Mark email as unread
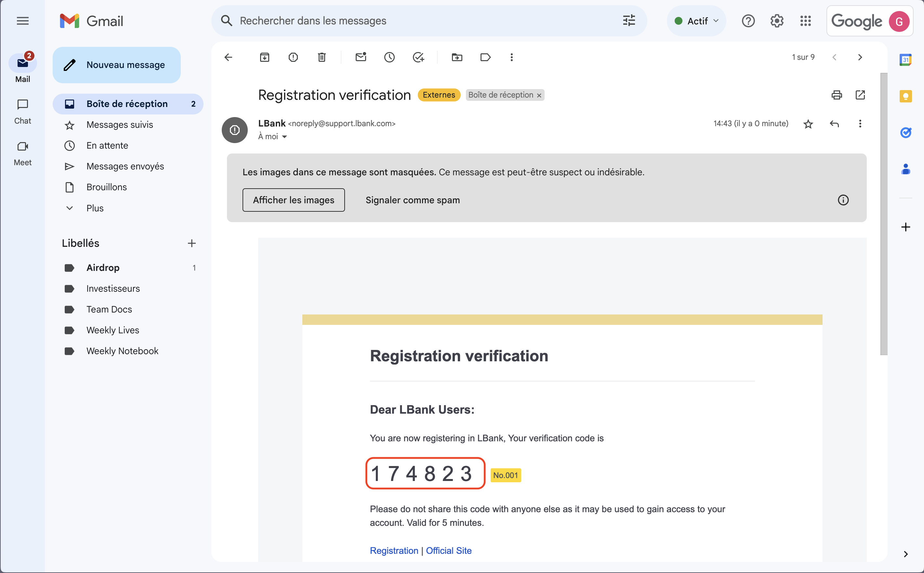This screenshot has width=924, height=573. (361, 57)
